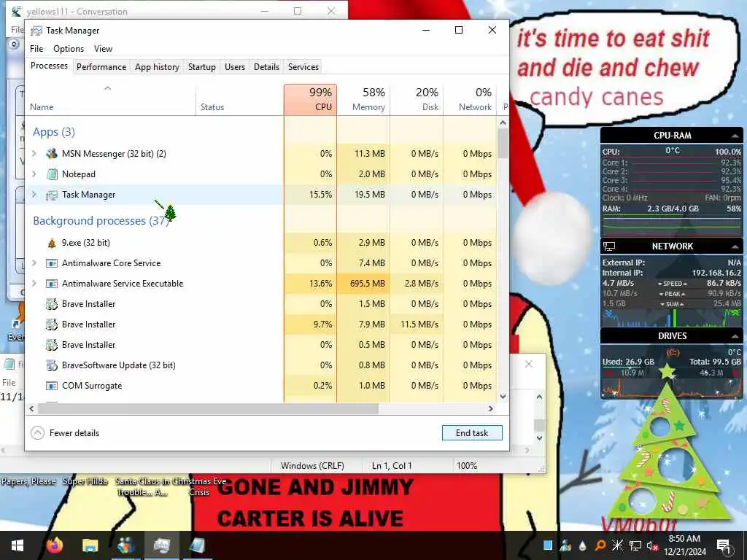Sort processes by Name column header
The image size is (747, 560).
click(x=110, y=99)
